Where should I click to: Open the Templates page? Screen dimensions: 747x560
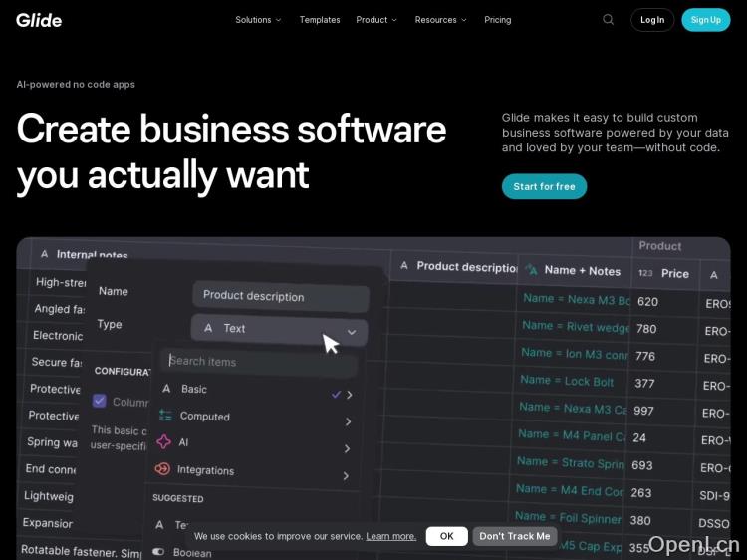320,20
